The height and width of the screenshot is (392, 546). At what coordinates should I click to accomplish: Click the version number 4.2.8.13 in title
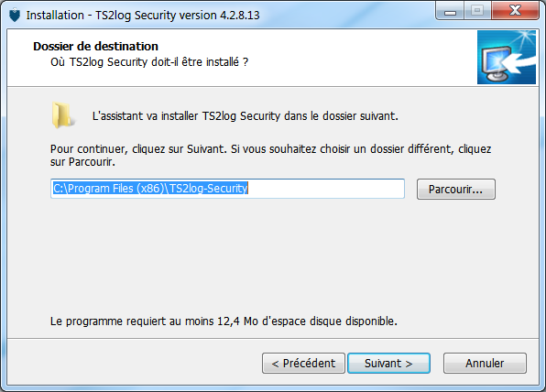[240, 16]
